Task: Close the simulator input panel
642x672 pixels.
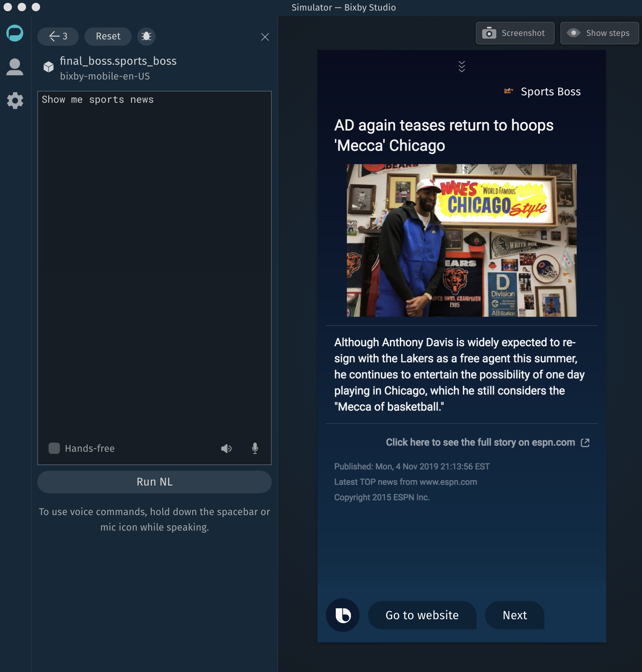Action: (265, 37)
